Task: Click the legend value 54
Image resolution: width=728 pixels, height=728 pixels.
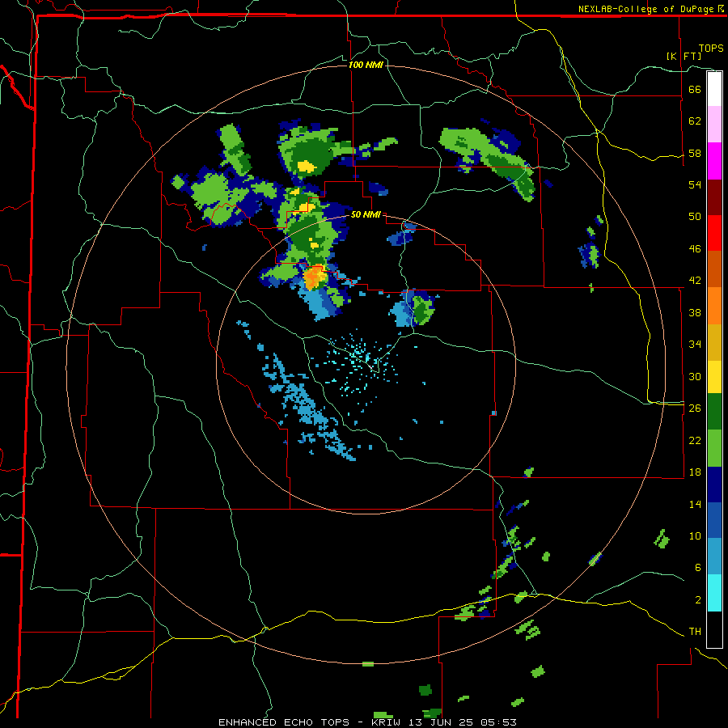Action: [x=695, y=184]
